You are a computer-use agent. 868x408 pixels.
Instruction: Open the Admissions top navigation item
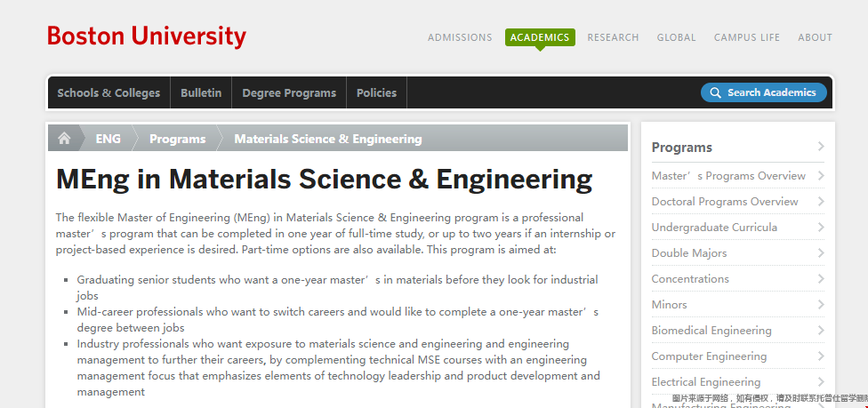pos(460,37)
